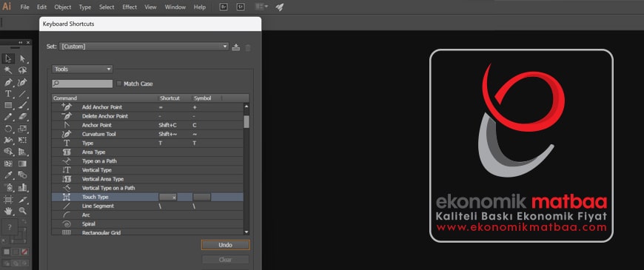The height and width of the screenshot is (270, 644).
Task: Open the View menu
Action: pyautogui.click(x=151, y=7)
